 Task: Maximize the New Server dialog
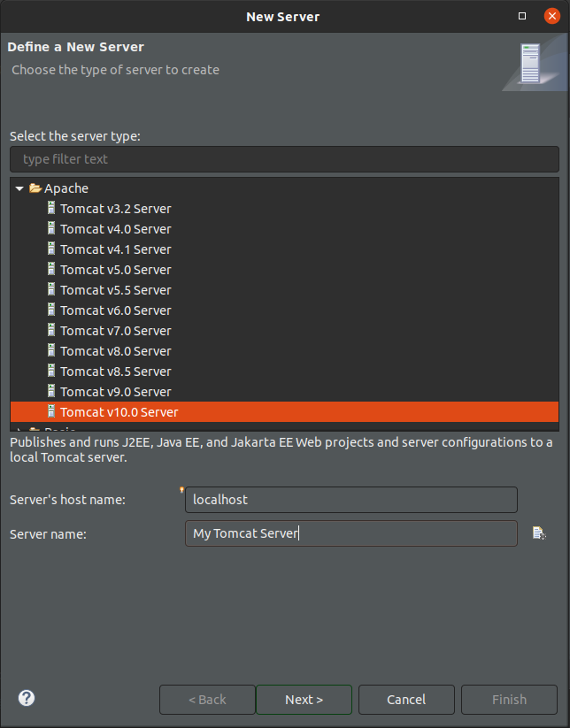coord(522,16)
